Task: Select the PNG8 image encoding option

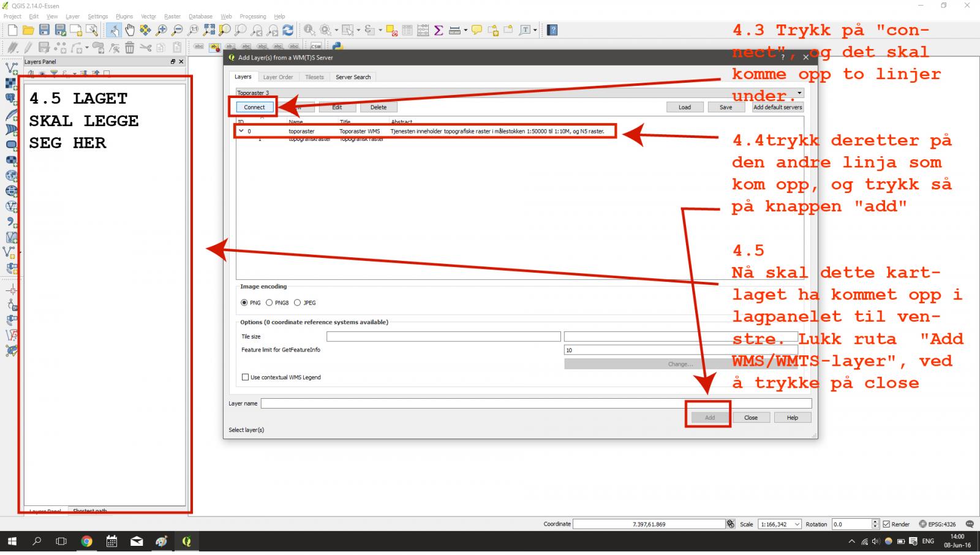Action: pos(269,303)
